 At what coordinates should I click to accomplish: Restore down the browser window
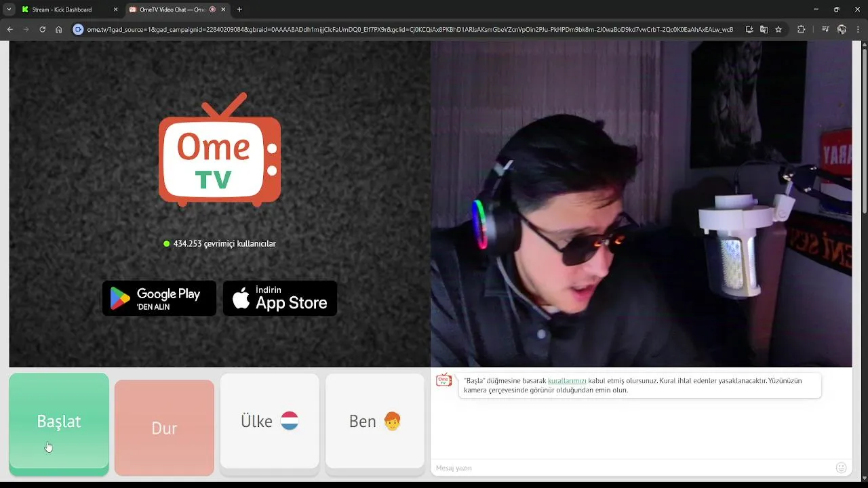836,9
